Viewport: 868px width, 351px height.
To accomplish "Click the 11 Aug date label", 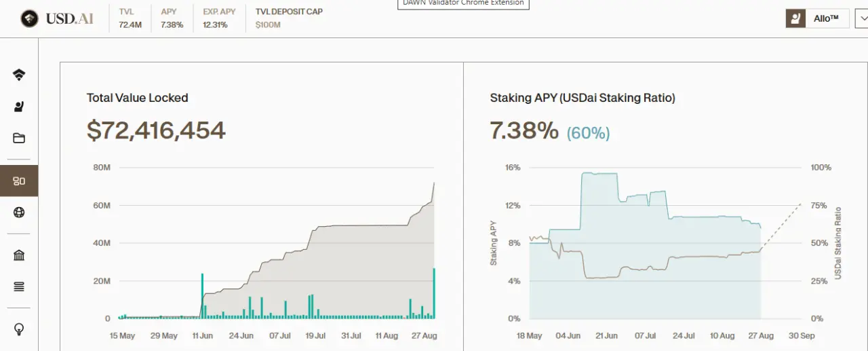I will pos(387,335).
